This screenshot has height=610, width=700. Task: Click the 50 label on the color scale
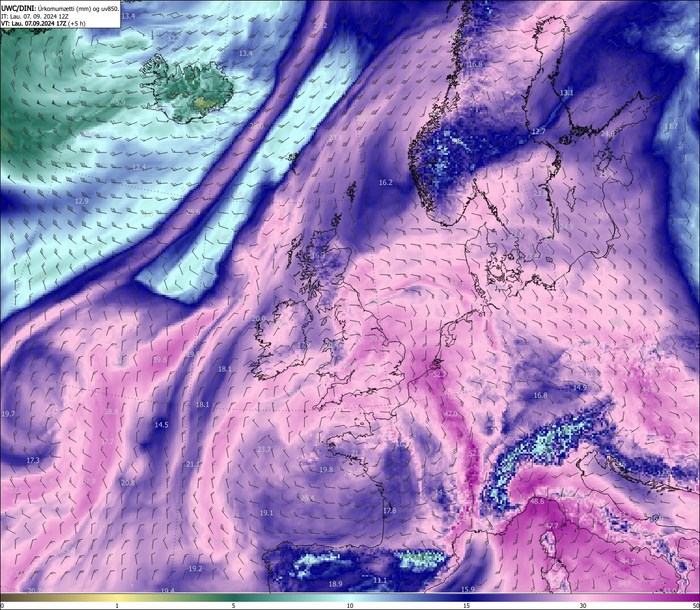tap(696, 606)
